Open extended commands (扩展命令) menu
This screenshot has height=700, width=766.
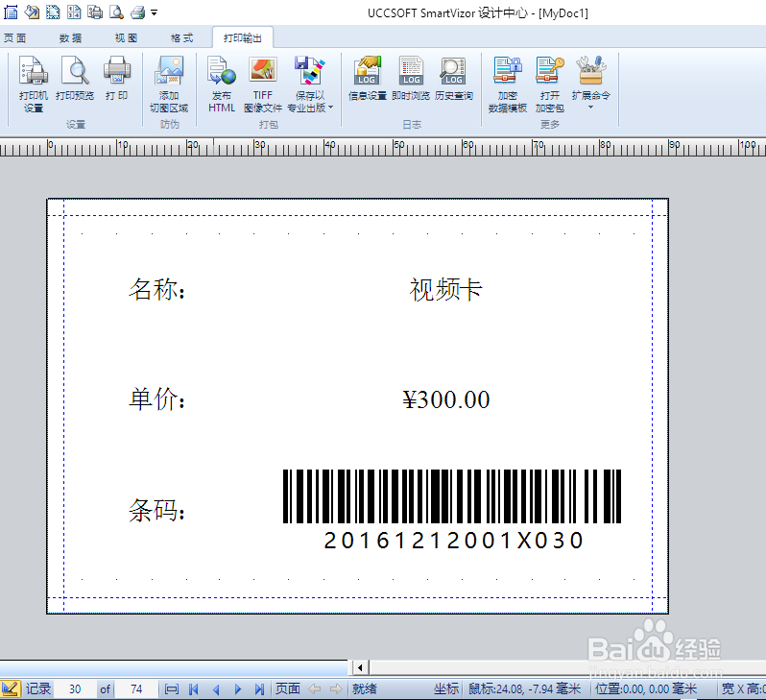click(x=591, y=83)
